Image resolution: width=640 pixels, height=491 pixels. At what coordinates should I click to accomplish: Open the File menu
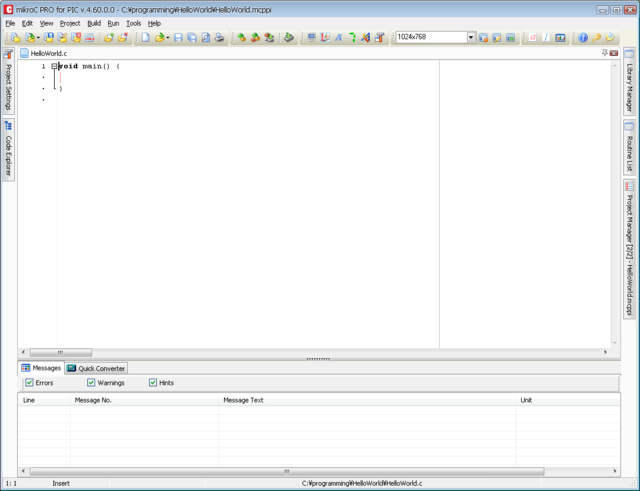pyautogui.click(x=10, y=23)
